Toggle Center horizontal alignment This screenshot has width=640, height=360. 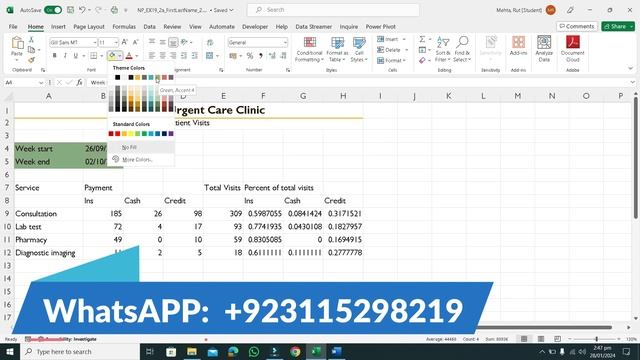[162, 56]
